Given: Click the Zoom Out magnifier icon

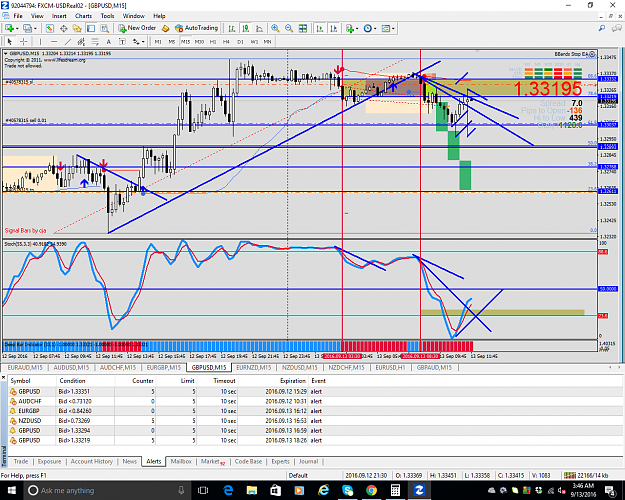Looking at the screenshot, I should 289,28.
